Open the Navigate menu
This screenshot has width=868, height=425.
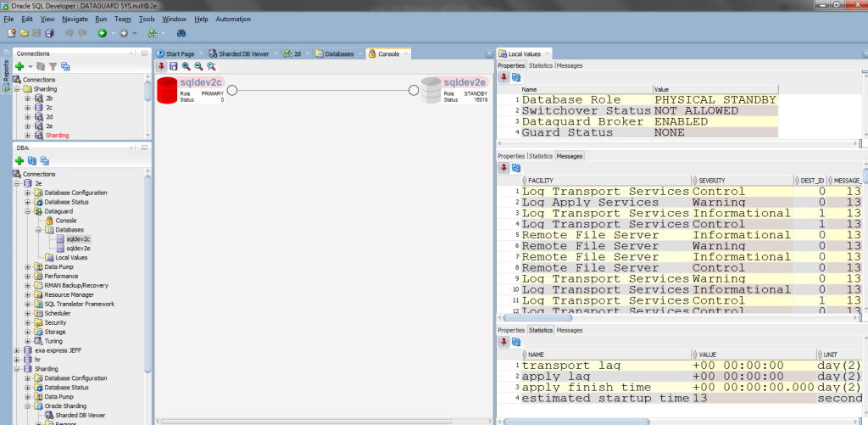[75, 19]
